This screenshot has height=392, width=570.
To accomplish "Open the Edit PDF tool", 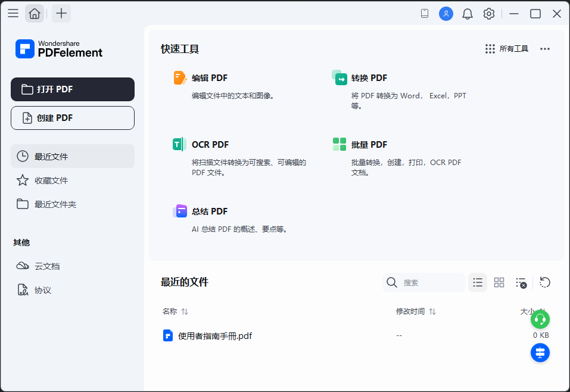I will [208, 78].
